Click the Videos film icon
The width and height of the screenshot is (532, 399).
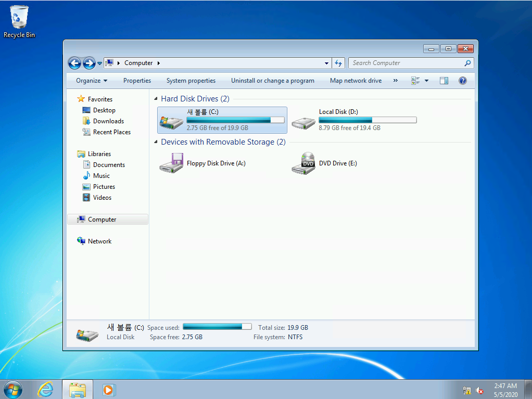click(86, 197)
